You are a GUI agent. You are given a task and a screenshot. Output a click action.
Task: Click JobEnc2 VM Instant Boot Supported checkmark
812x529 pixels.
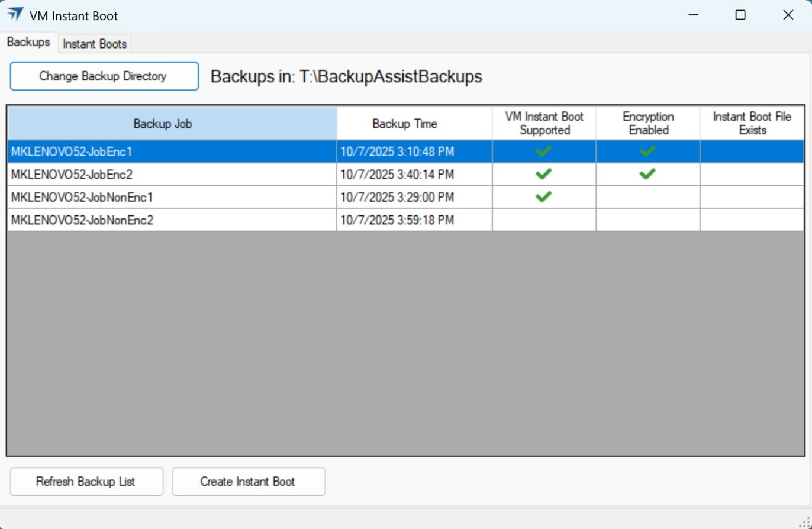(x=543, y=174)
